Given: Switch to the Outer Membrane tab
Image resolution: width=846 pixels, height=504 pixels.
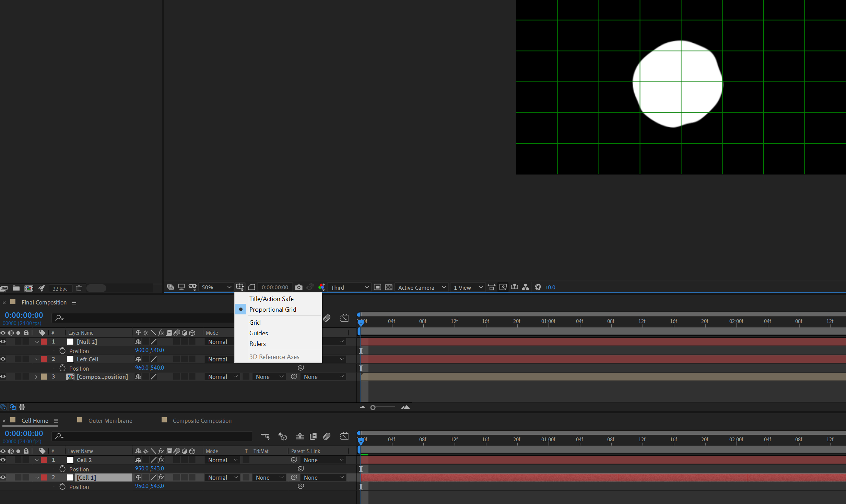Looking at the screenshot, I should [110, 420].
